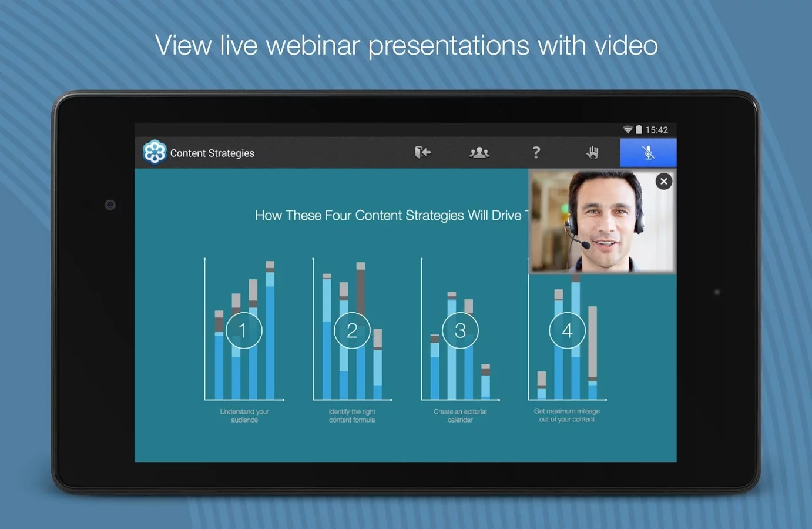Toggle the muted microphone button
This screenshot has height=529, width=812.
[x=648, y=153]
